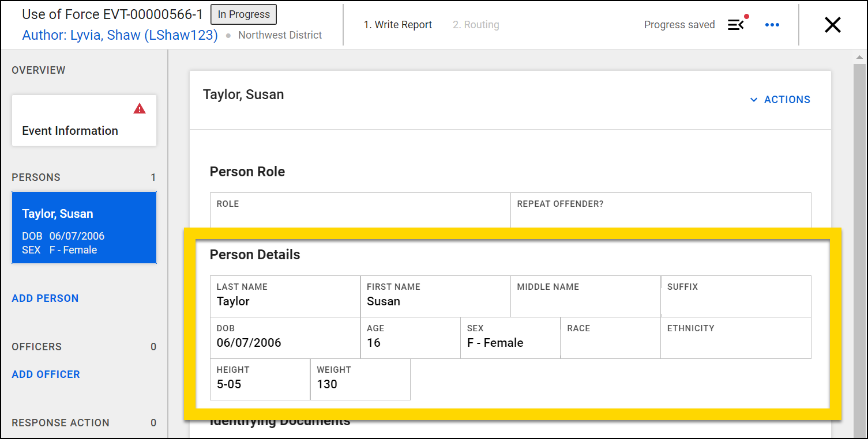Screen dimensions: 868x439
Task: Select the Event Information card
Action: [84, 120]
